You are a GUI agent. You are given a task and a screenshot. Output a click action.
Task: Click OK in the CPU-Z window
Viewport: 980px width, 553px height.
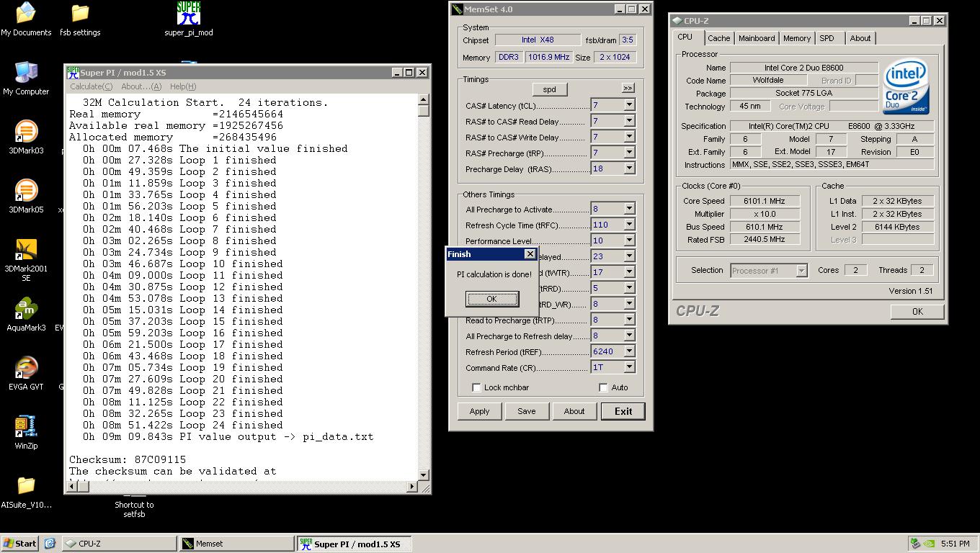(x=917, y=311)
